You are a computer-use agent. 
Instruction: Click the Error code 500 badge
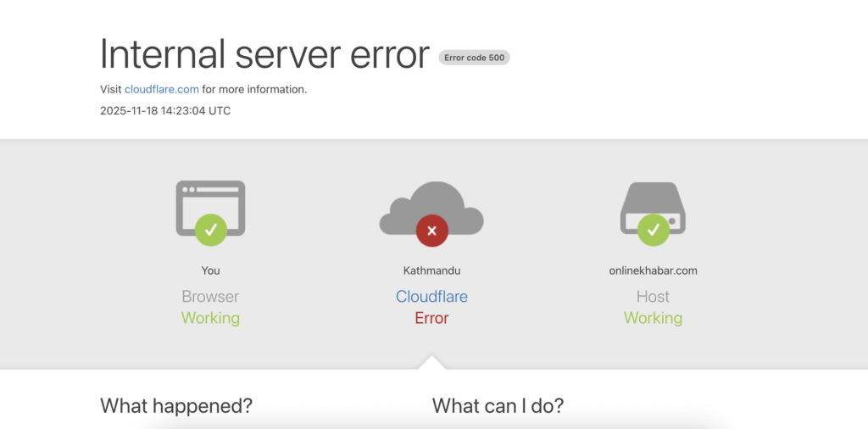tap(475, 58)
